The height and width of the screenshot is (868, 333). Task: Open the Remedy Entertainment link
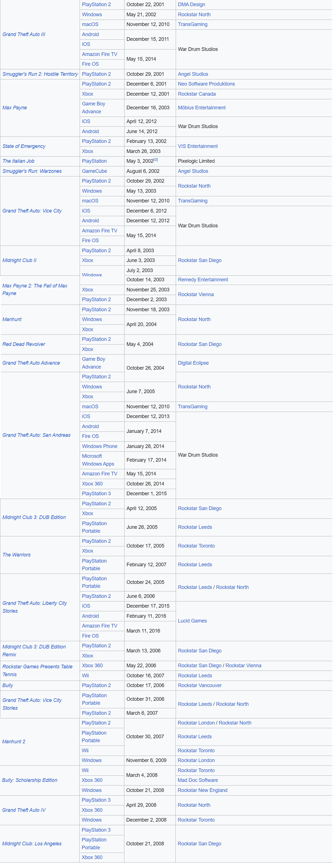(203, 280)
